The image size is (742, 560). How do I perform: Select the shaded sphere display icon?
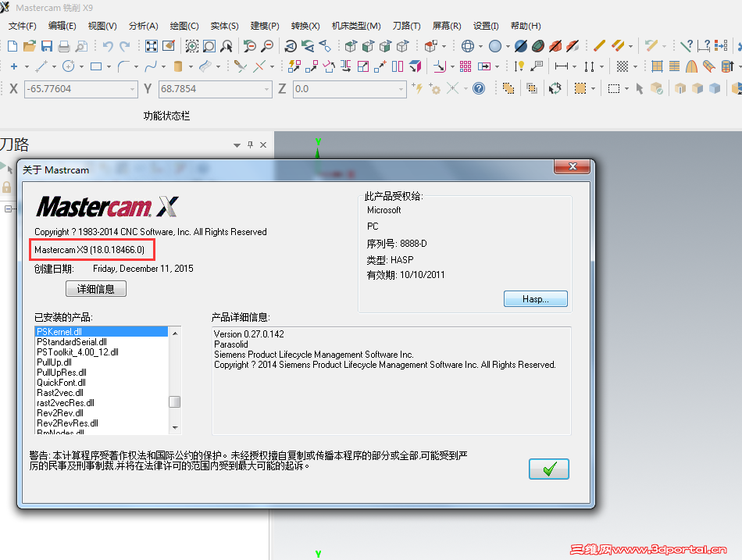click(495, 46)
